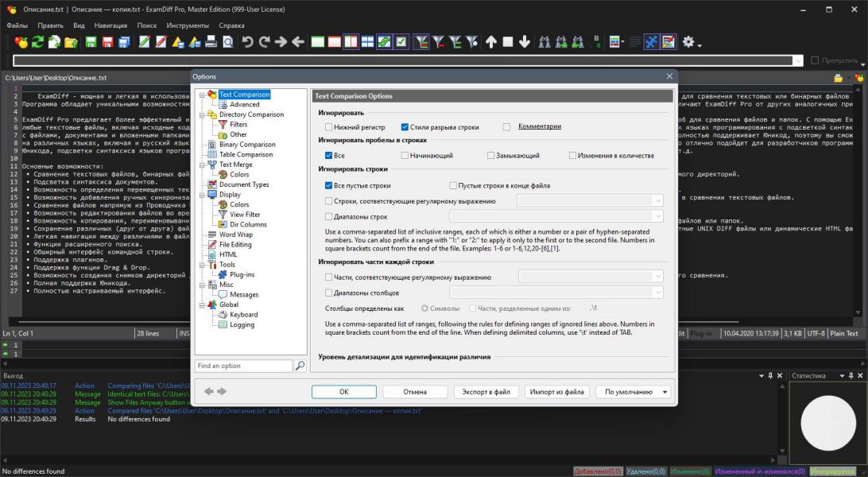Open the 'Файлы' menu
Viewport: 868px width, 477px height.
(17, 25)
